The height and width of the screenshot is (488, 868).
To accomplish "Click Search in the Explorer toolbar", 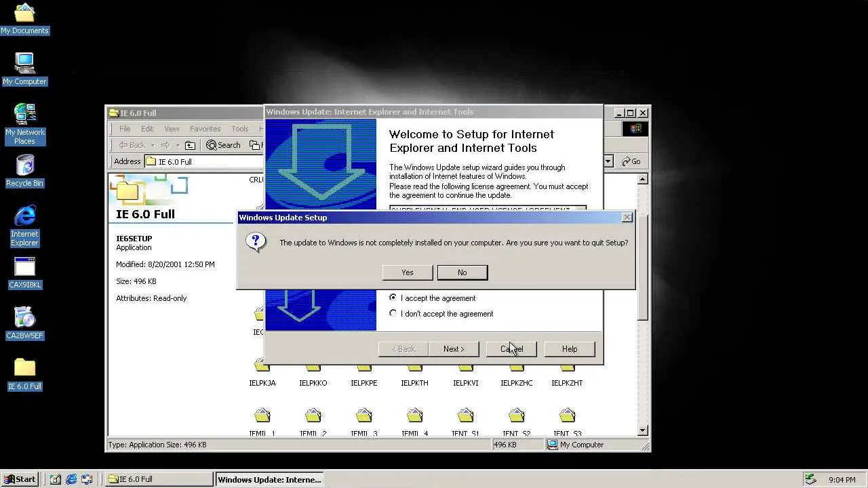I will tap(223, 145).
